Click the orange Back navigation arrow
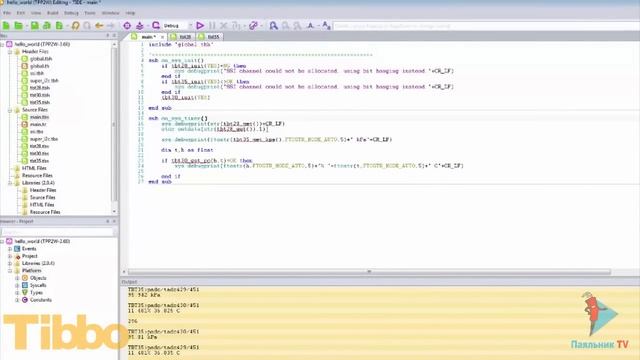 99,26
